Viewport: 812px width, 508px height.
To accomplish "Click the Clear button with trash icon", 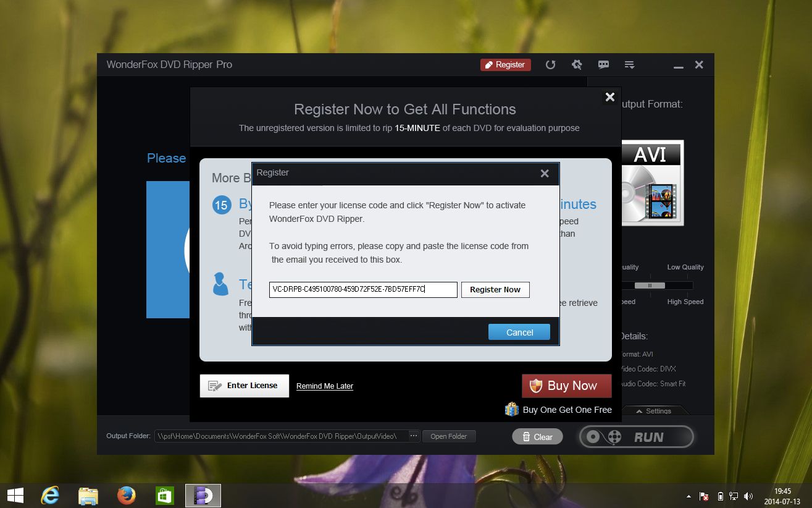I will [x=537, y=436].
